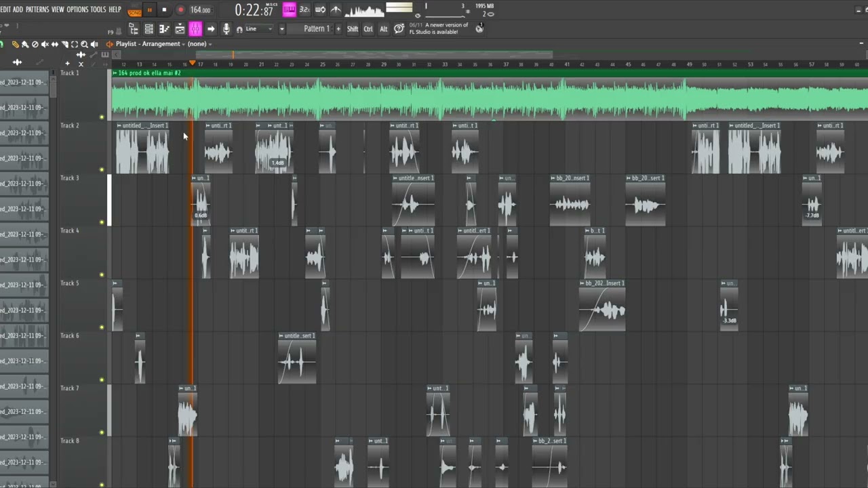Screen dimensions: 868x488
Task: Click the red Record button
Action: click(180, 10)
